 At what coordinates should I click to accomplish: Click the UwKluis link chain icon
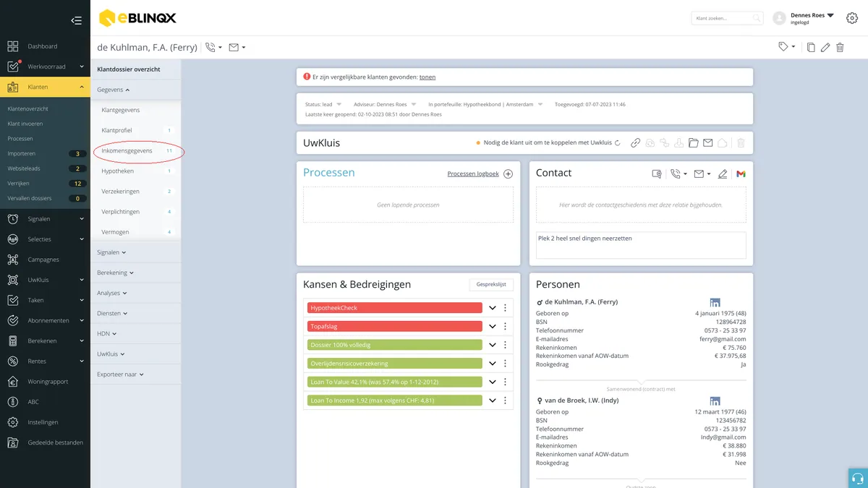[x=635, y=143]
